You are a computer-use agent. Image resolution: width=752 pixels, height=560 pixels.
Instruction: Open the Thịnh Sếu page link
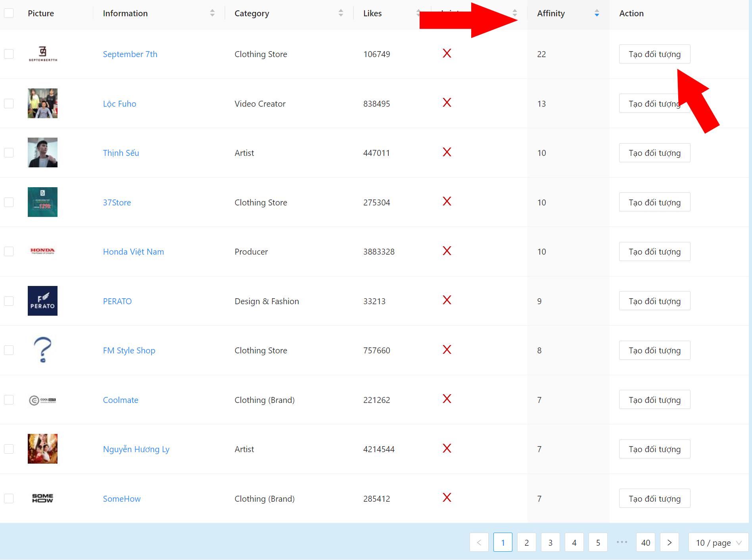pos(121,153)
